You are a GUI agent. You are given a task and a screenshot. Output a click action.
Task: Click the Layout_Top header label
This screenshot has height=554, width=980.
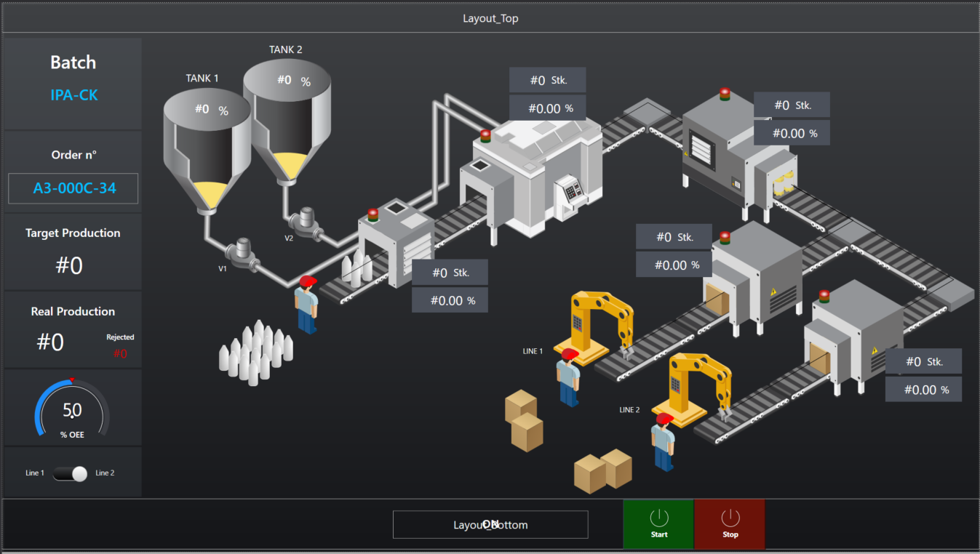click(x=490, y=18)
